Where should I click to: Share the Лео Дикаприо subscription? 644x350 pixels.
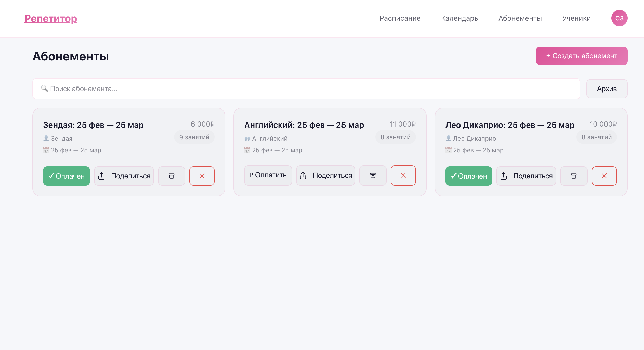[x=526, y=176]
